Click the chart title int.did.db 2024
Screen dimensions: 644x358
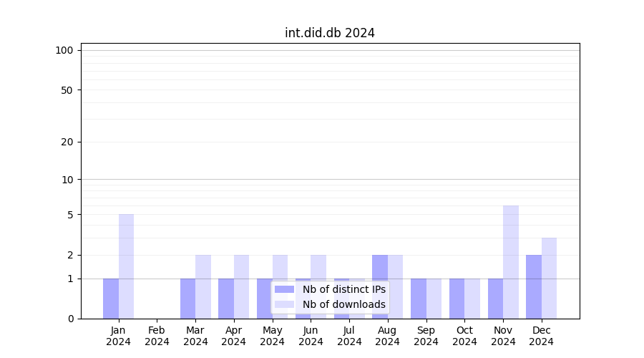[x=329, y=33]
